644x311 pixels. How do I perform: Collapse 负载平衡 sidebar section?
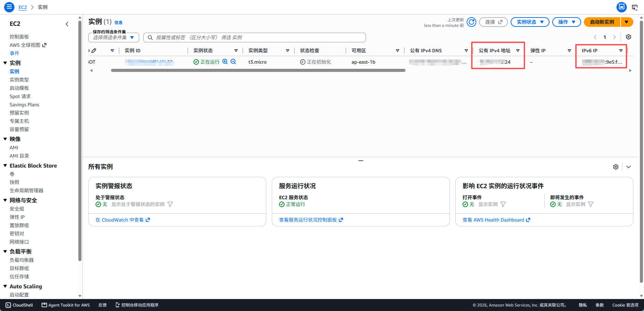click(x=5, y=251)
